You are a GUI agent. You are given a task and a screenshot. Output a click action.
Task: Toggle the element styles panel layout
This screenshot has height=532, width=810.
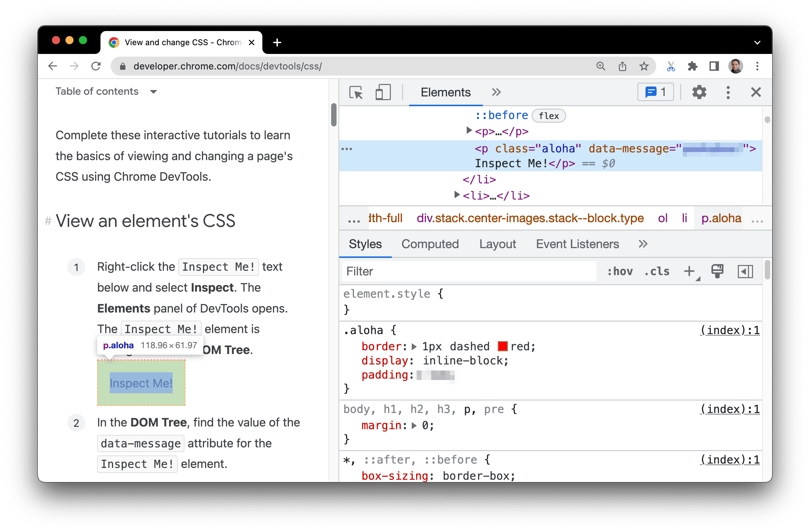745,271
